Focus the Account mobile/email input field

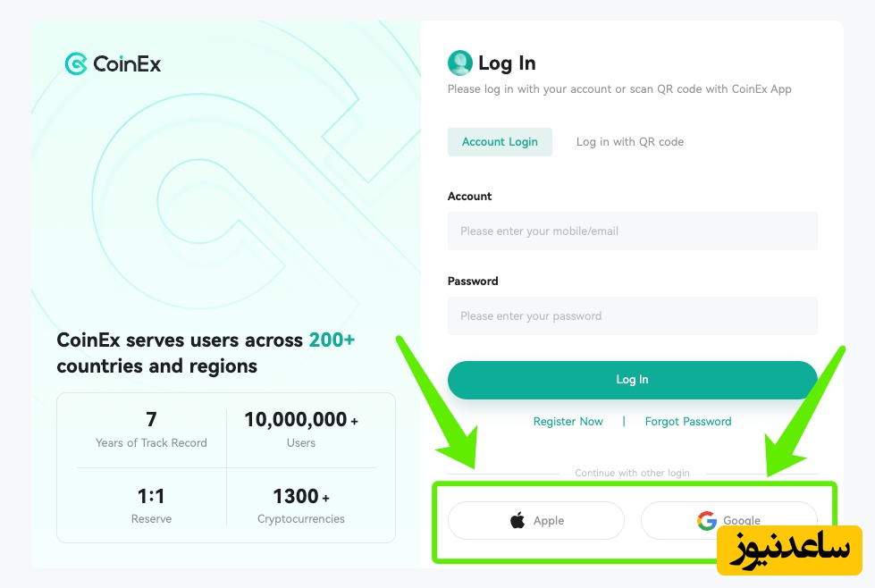pos(632,231)
